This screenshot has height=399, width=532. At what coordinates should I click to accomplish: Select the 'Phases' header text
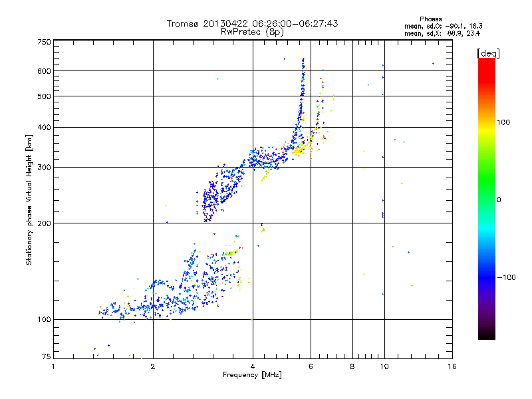tap(430, 19)
